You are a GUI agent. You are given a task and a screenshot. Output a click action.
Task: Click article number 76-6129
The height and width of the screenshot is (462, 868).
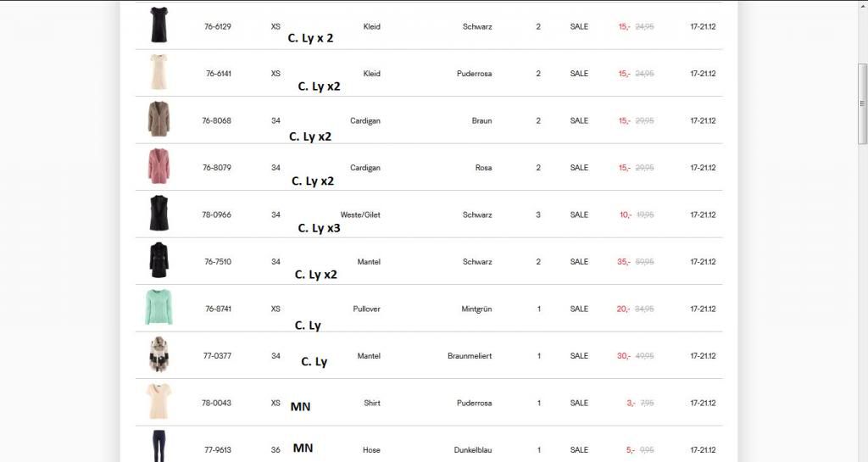[x=217, y=26]
